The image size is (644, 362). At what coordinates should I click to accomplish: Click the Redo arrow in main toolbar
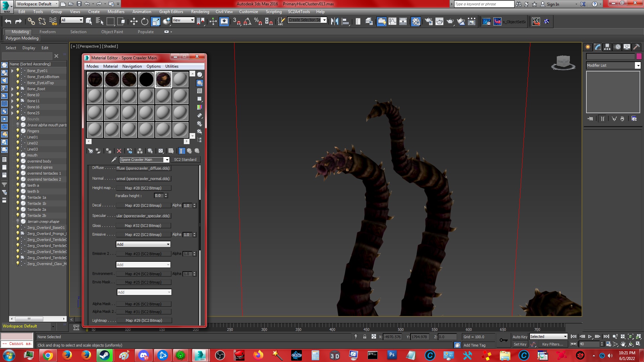[x=19, y=21]
